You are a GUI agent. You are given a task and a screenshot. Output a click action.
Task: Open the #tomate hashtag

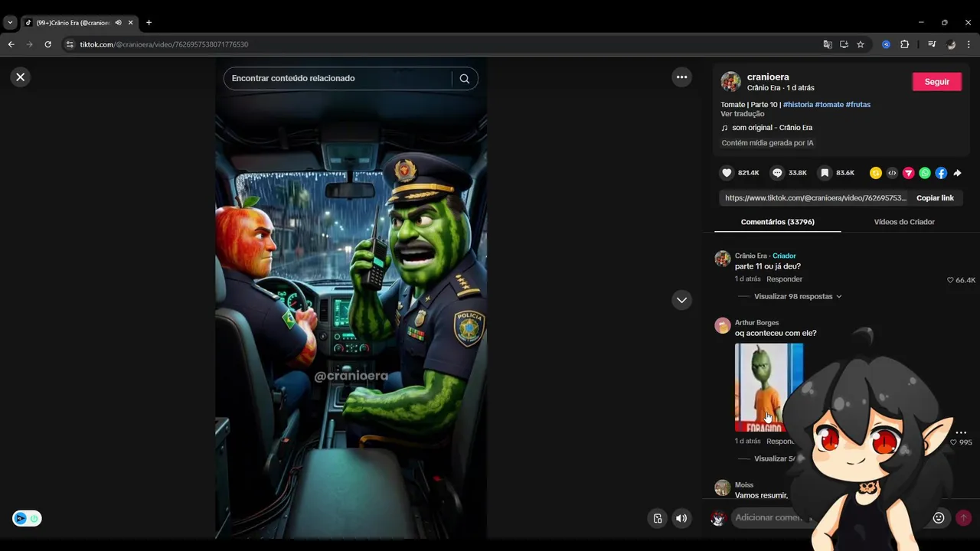point(829,104)
